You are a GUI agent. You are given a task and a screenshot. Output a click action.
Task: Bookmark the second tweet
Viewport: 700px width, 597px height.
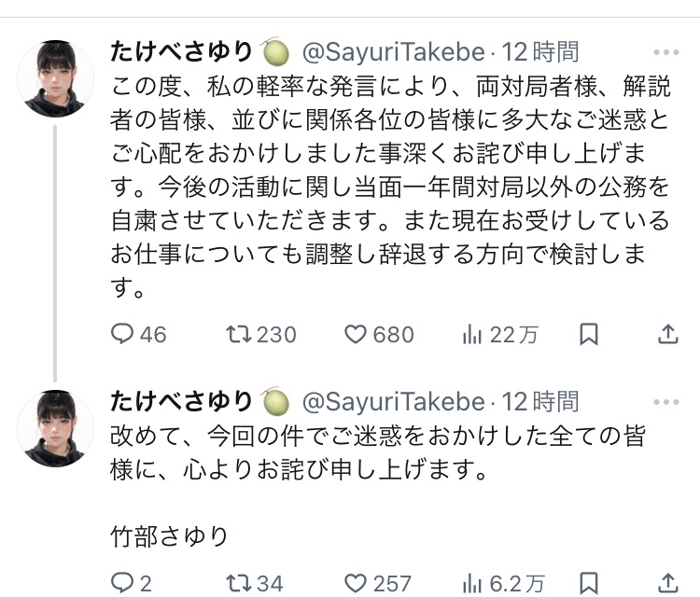click(588, 583)
